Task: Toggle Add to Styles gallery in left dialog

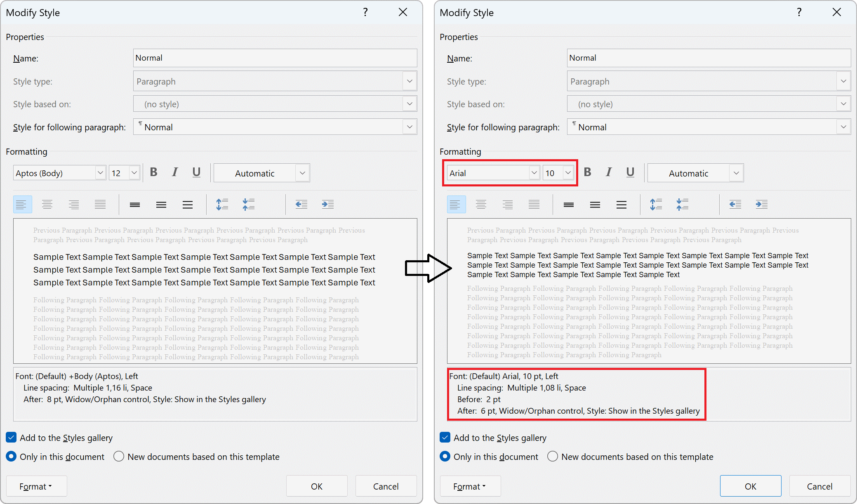Action: point(12,438)
